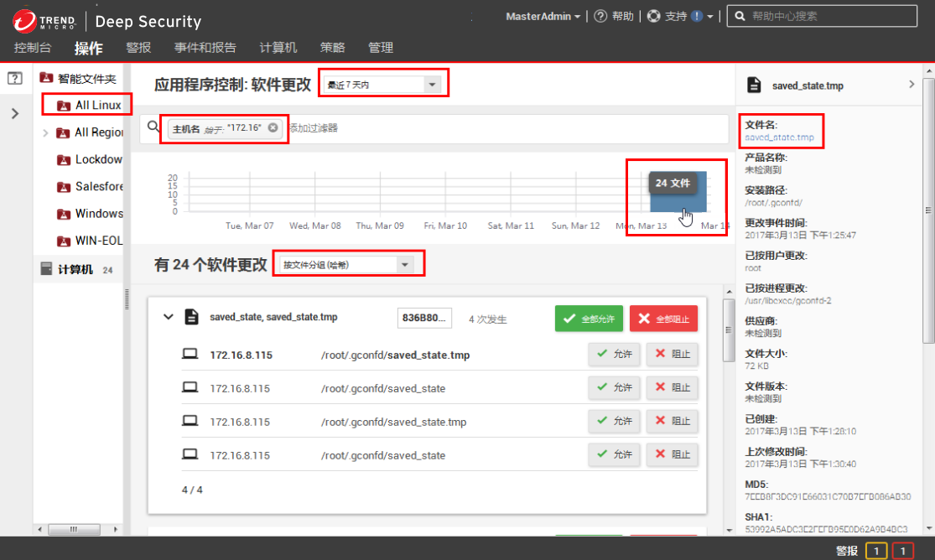935x560 pixels.
Task: Click the saved_state file group icon
Action: (192, 317)
